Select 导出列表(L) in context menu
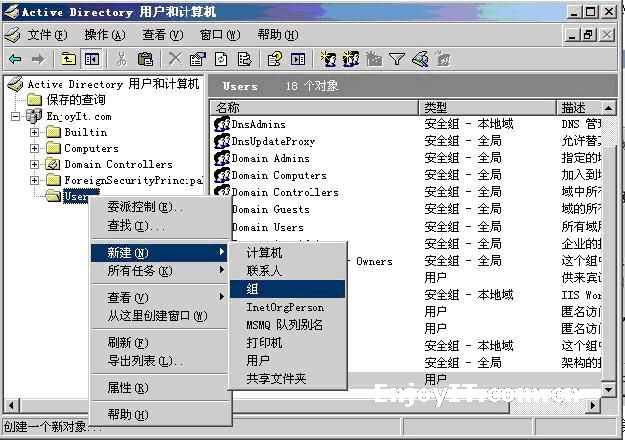 click(x=159, y=361)
